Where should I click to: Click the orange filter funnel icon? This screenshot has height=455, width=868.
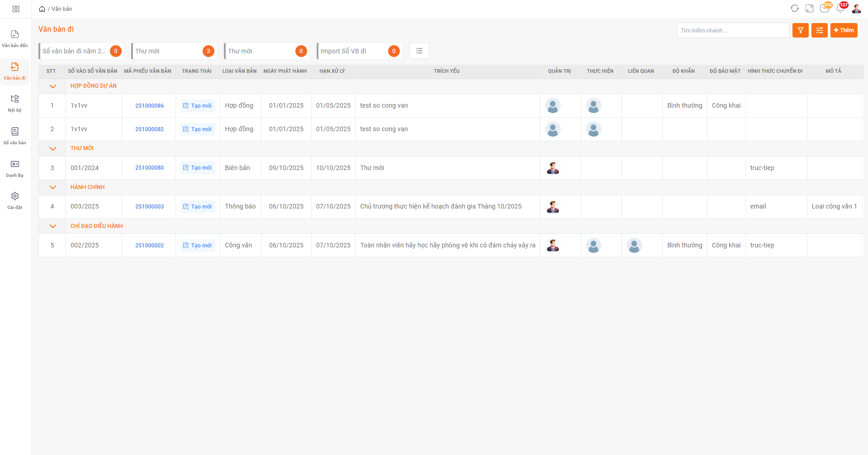(x=800, y=30)
